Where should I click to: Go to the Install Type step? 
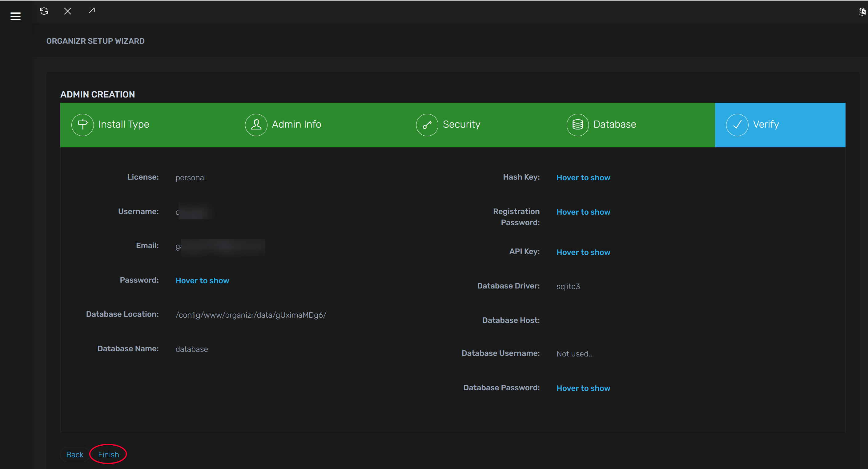click(x=147, y=125)
